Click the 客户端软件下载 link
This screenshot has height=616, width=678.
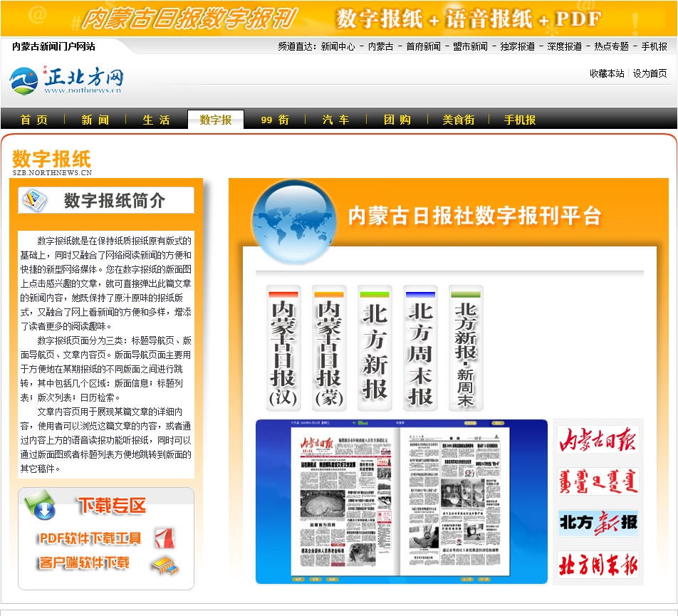(84, 563)
